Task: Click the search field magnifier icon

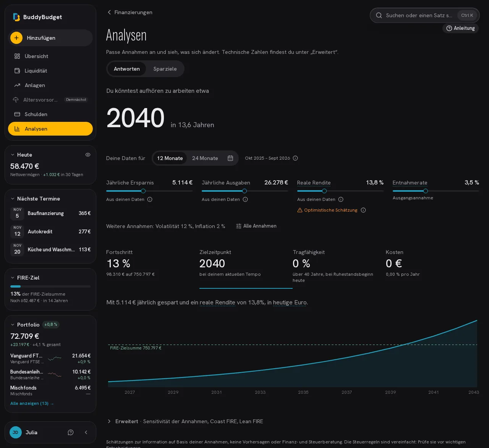Action: click(379, 15)
